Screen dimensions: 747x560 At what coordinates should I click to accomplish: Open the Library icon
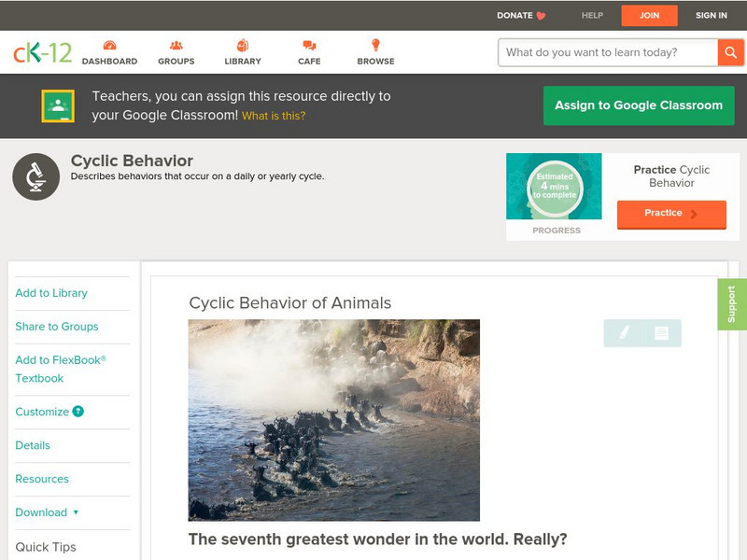tap(243, 46)
